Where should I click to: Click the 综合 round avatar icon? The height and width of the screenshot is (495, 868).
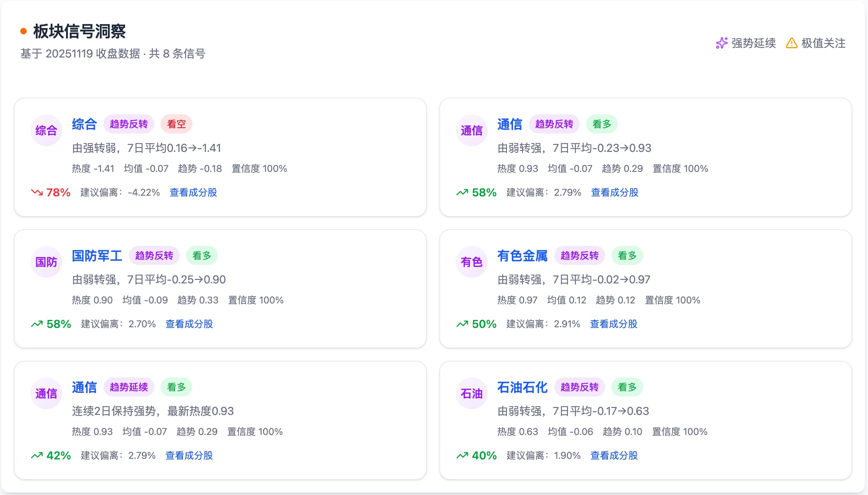coord(46,130)
